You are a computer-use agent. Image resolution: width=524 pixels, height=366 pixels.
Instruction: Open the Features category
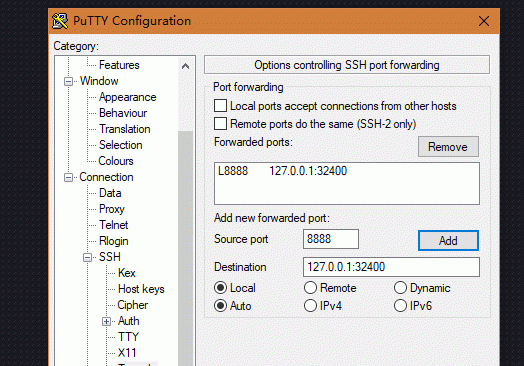(119, 65)
